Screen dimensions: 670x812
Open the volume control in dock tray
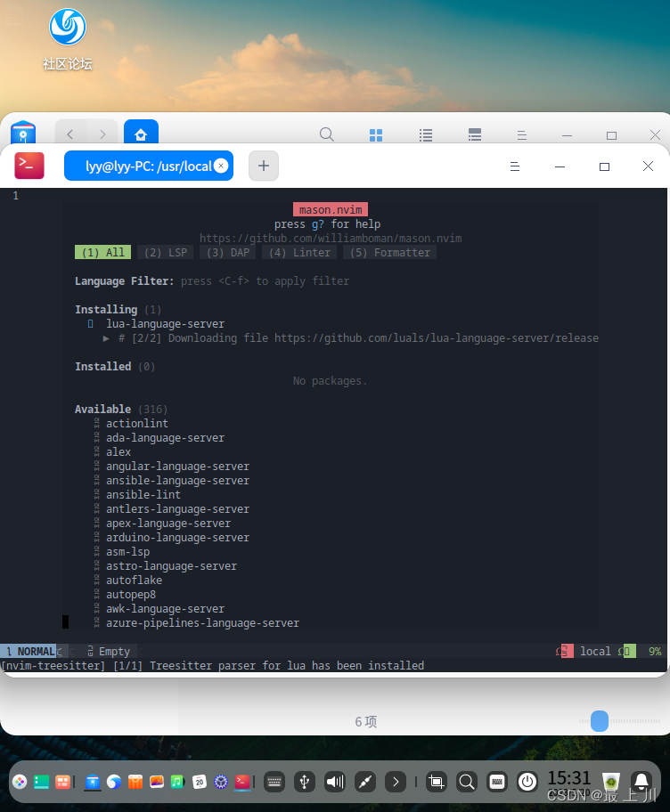coord(335,782)
